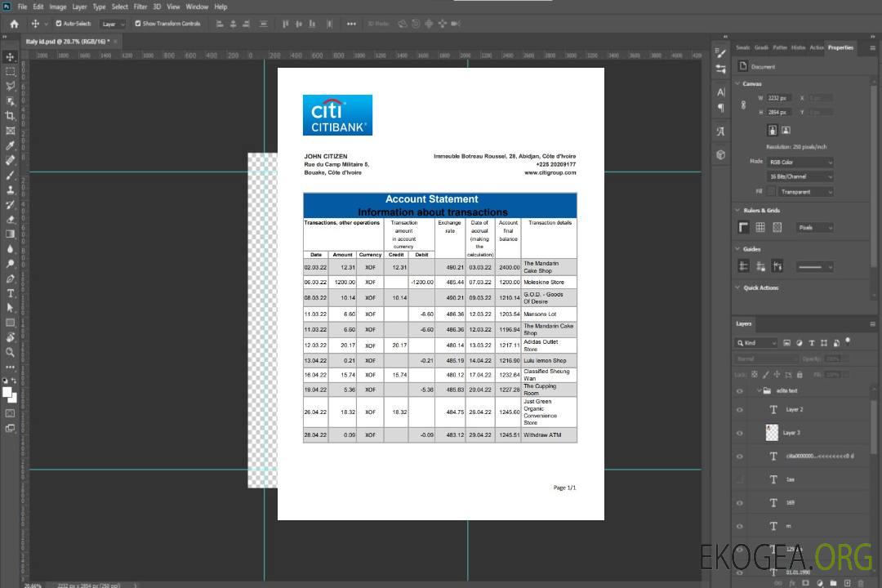Open the Auto-Select Layer dropdown
Image resolution: width=882 pixels, height=588 pixels.
coord(113,24)
